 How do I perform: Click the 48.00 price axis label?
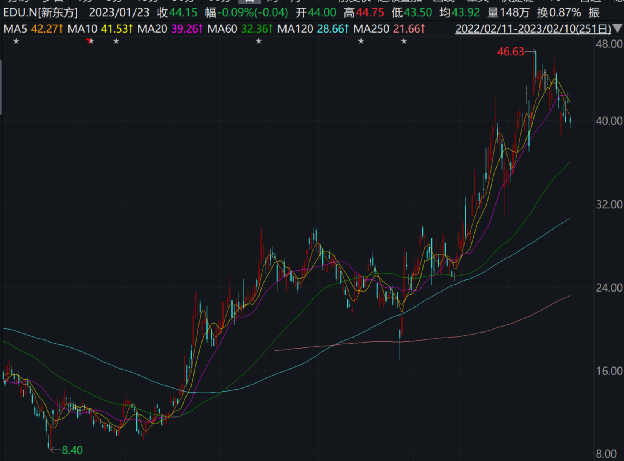click(x=609, y=44)
